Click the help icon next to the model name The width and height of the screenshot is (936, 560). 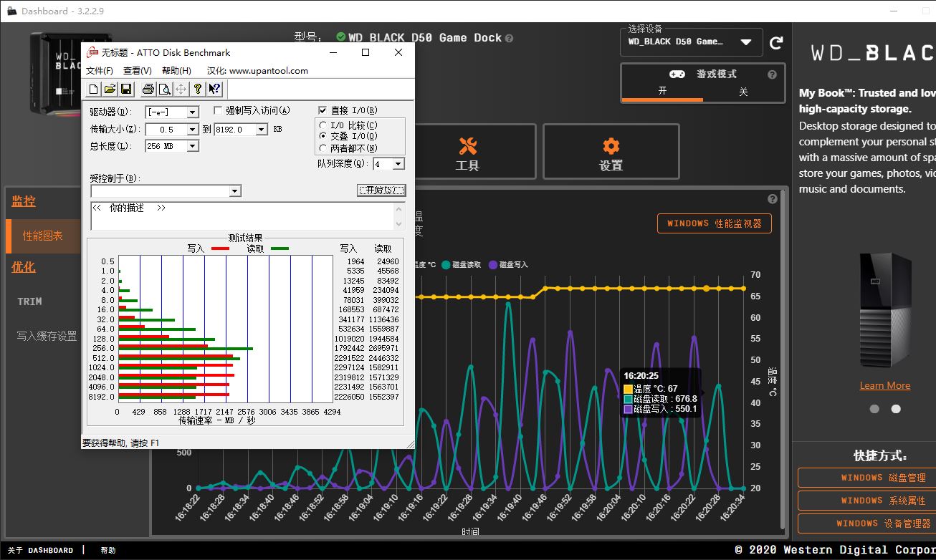[x=509, y=39]
